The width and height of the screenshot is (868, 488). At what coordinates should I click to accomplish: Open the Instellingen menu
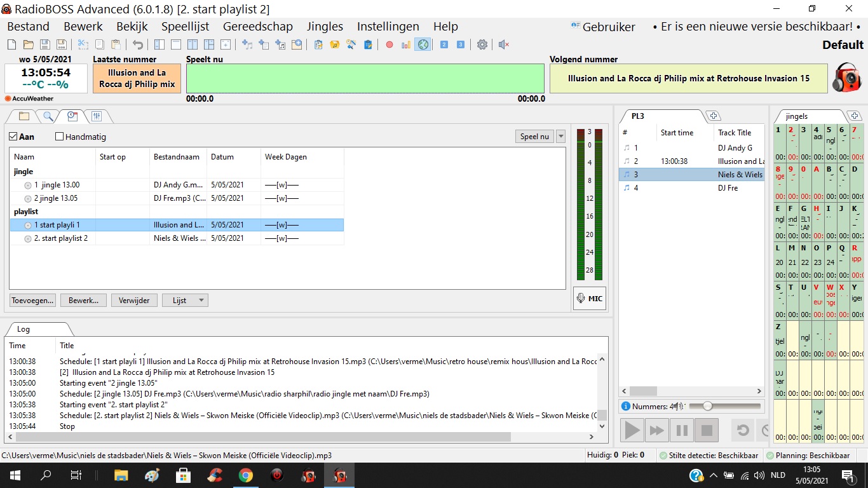click(388, 27)
